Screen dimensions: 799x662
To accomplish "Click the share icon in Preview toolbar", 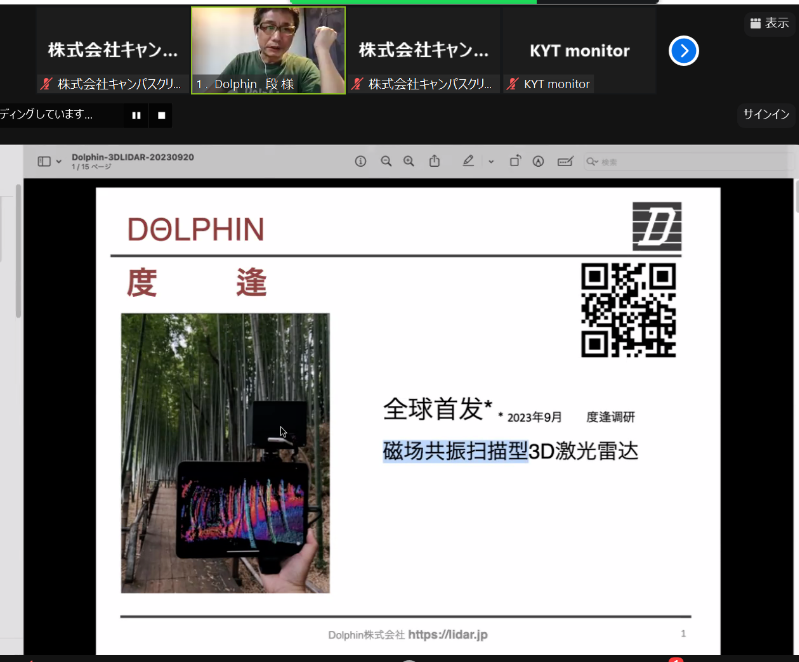I will click(435, 161).
